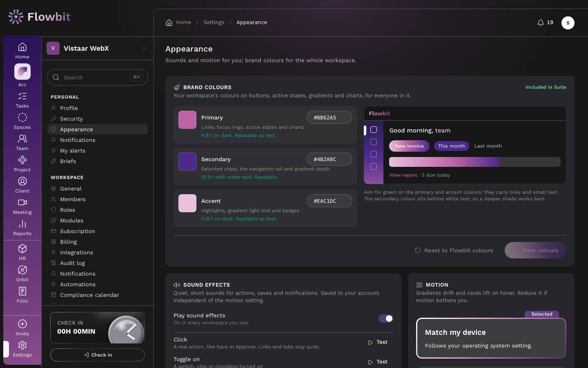Image resolution: width=588 pixels, height=368 pixels.
Task: Open the Members workspace settings
Action: (98, 199)
